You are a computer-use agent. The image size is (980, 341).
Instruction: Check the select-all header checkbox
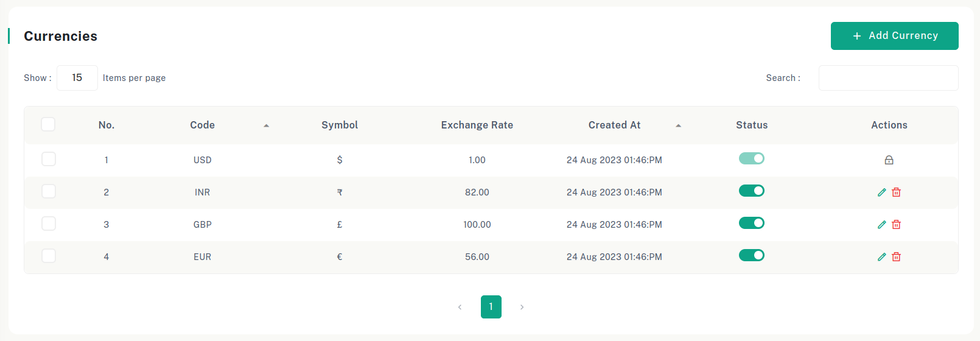[x=48, y=124]
